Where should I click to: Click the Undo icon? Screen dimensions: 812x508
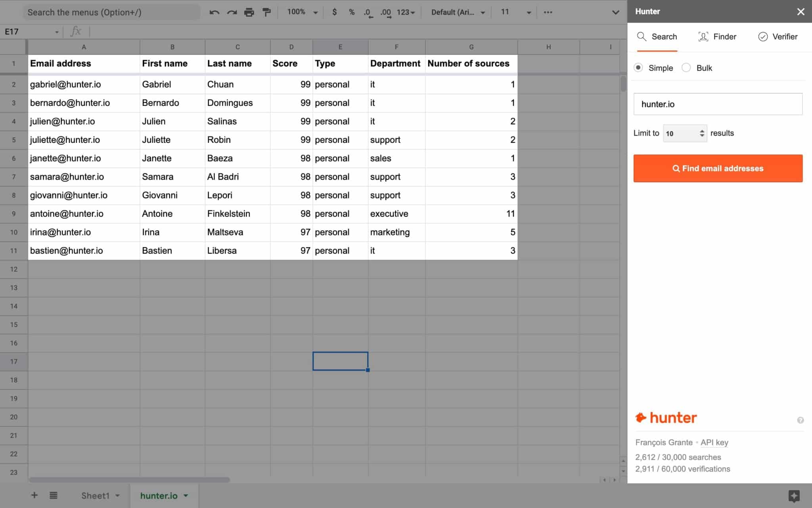click(x=214, y=12)
